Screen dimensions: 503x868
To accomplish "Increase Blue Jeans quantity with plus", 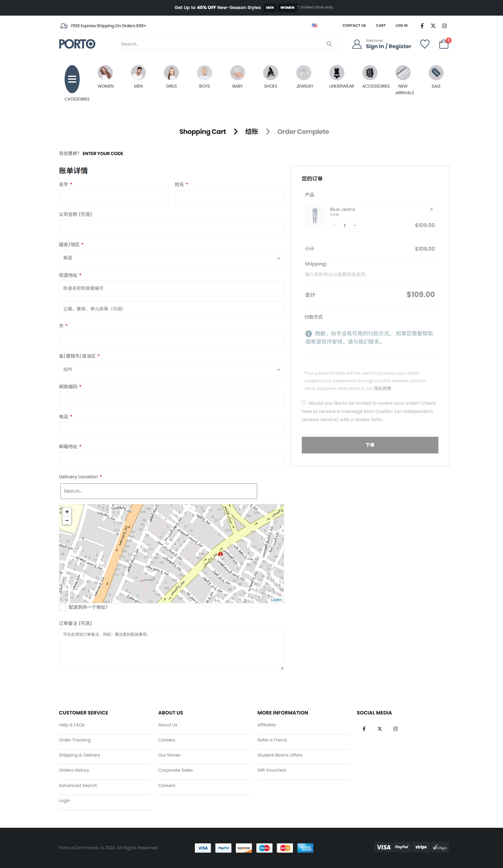I will point(354,226).
